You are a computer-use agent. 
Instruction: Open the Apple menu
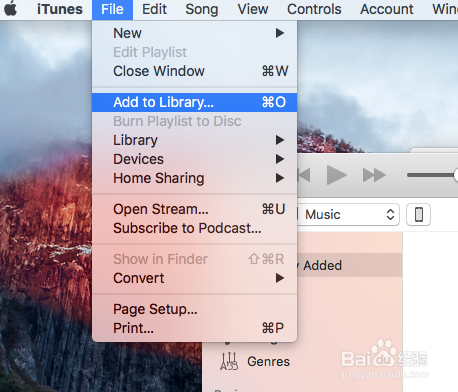[11, 9]
